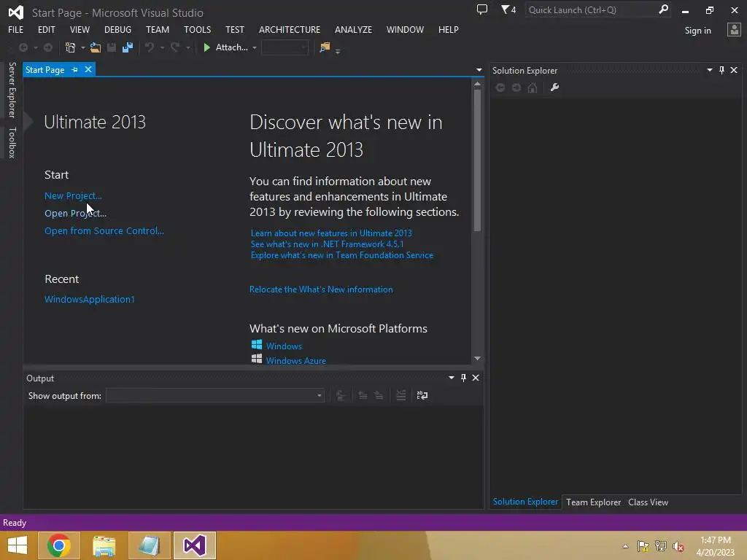This screenshot has width=747, height=560.
Task: Open the empty solution configurations combo box
Action: [x=285, y=47]
